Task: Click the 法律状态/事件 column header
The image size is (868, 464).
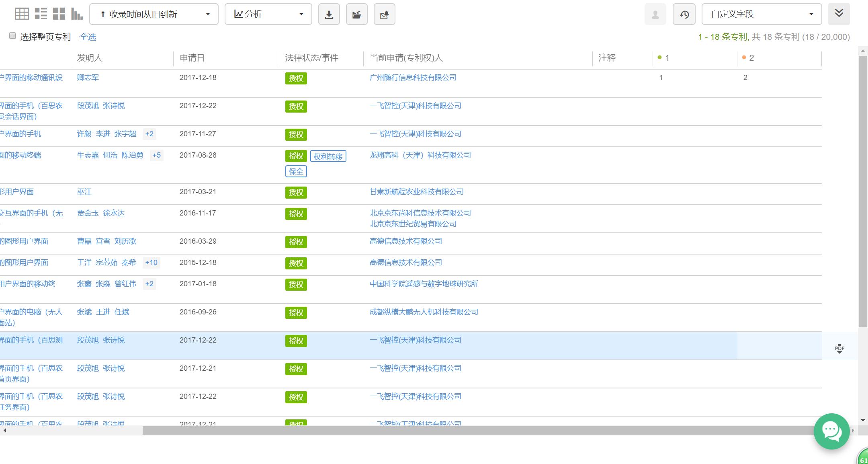Action: [x=311, y=58]
